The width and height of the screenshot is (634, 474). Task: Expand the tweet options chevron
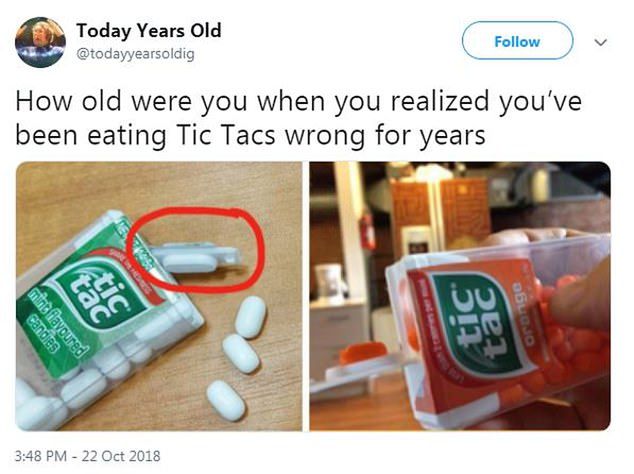tap(600, 42)
